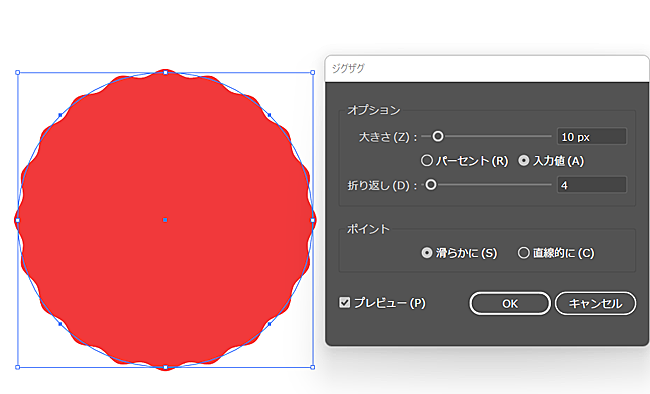
Task: Click the 折り返し (D) label
Action: (382, 185)
